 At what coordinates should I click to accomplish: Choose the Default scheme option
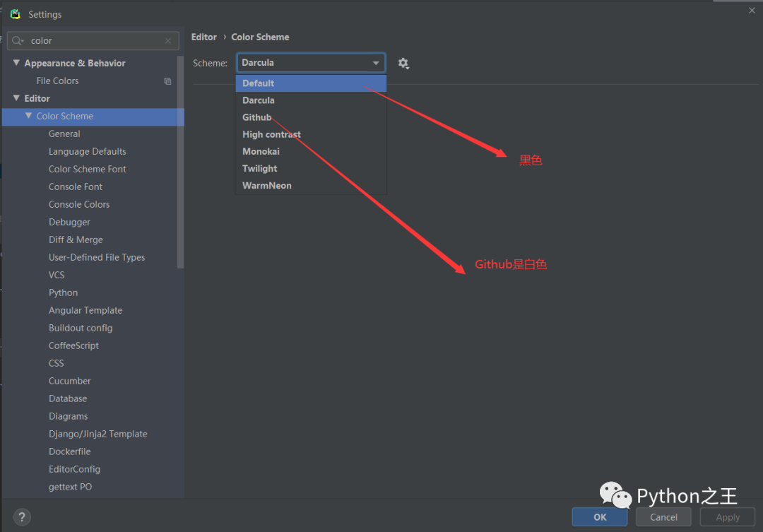311,83
